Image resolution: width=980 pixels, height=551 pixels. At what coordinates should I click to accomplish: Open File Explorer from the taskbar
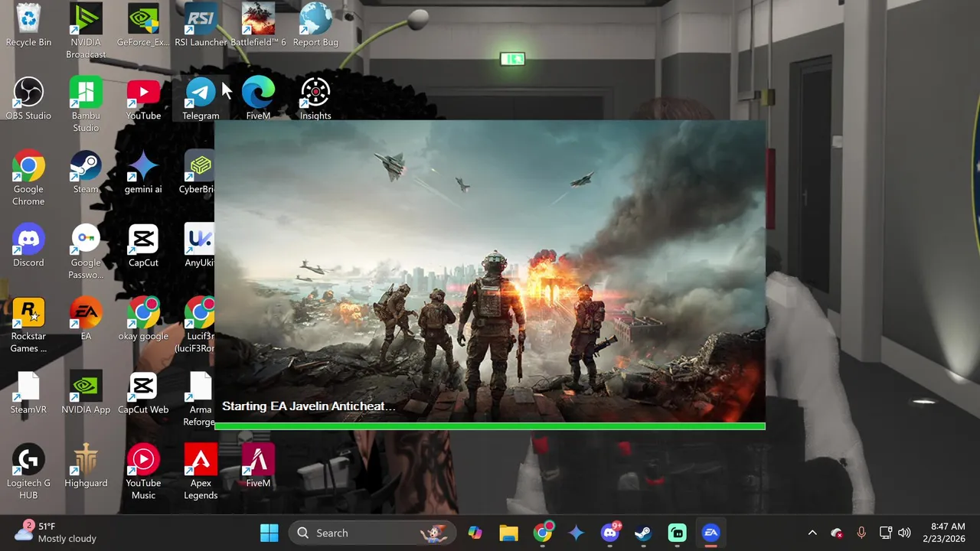pos(508,533)
